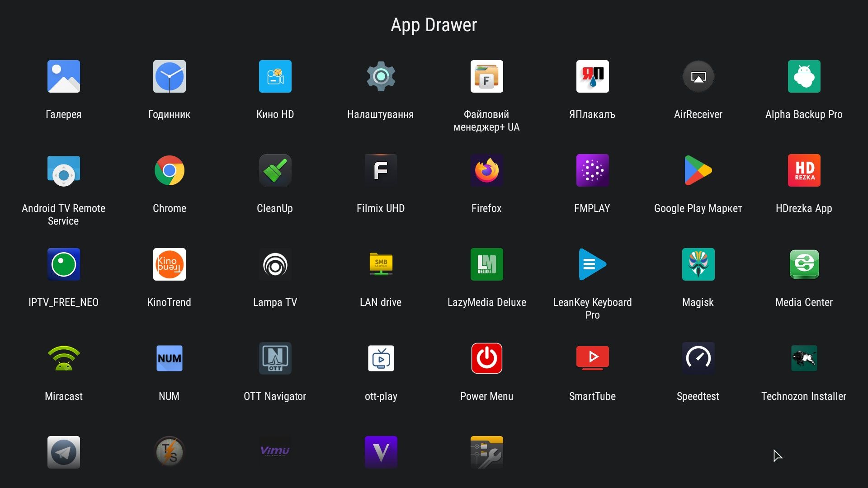
Task: Launch SmartTube
Action: pyautogui.click(x=593, y=358)
